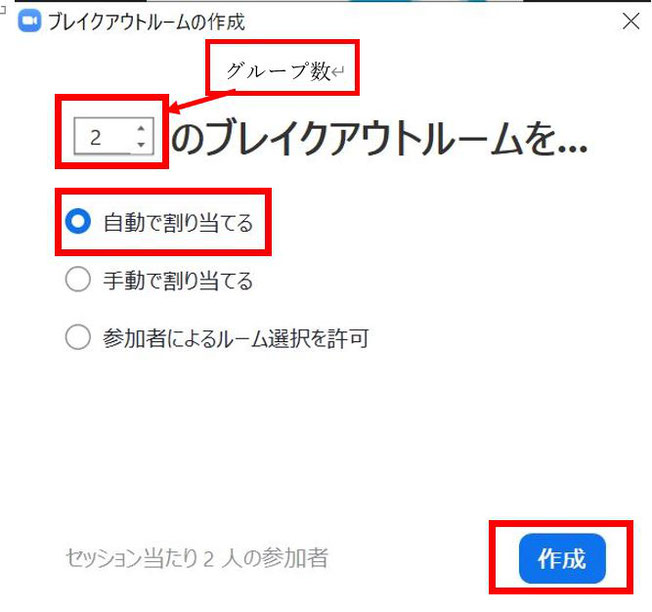Click the 手動で割り当てる label text
The width and height of the screenshot is (652, 612).
(x=178, y=280)
